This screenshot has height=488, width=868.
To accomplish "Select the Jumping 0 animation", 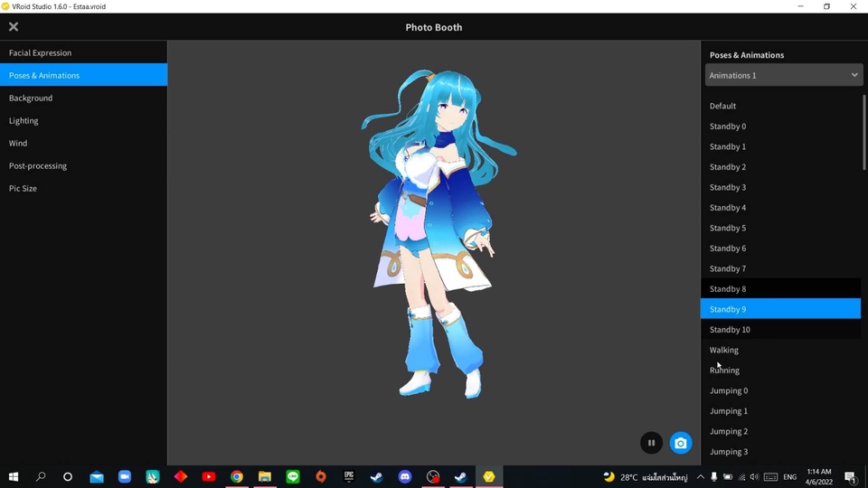I will click(780, 390).
